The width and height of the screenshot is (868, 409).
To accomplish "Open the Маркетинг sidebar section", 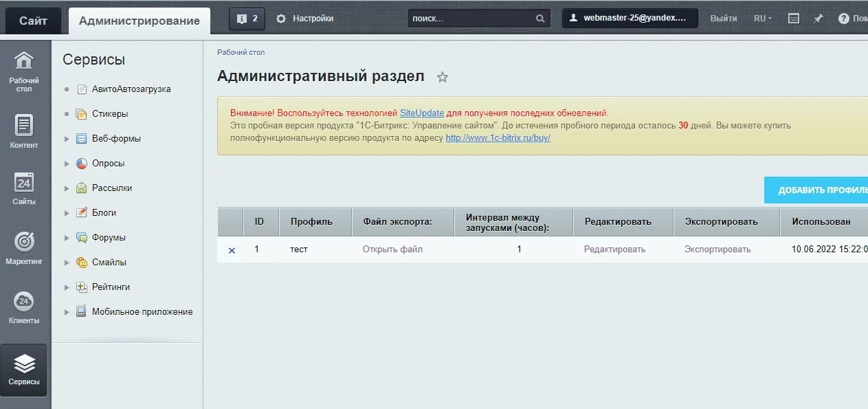I will click(x=24, y=248).
